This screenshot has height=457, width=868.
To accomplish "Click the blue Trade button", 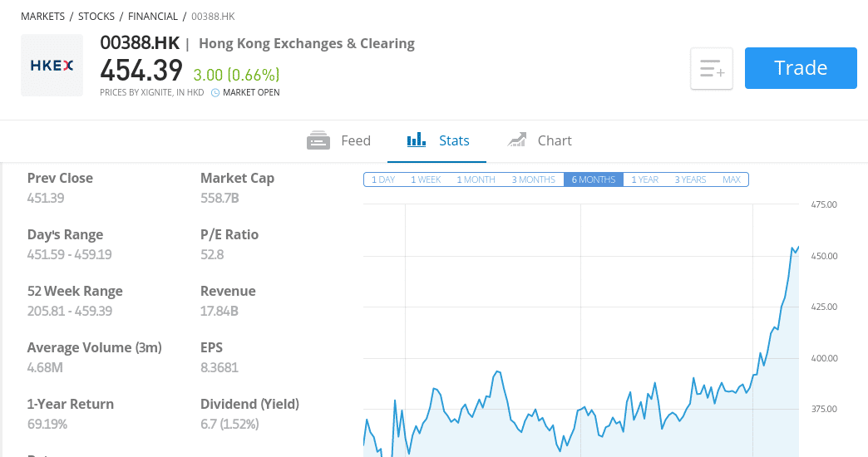I will point(801,68).
